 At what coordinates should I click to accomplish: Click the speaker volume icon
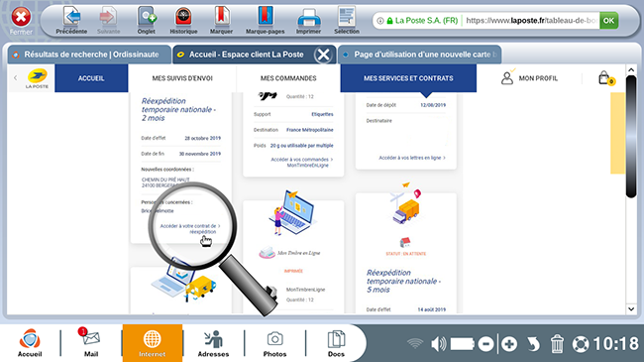point(438,343)
